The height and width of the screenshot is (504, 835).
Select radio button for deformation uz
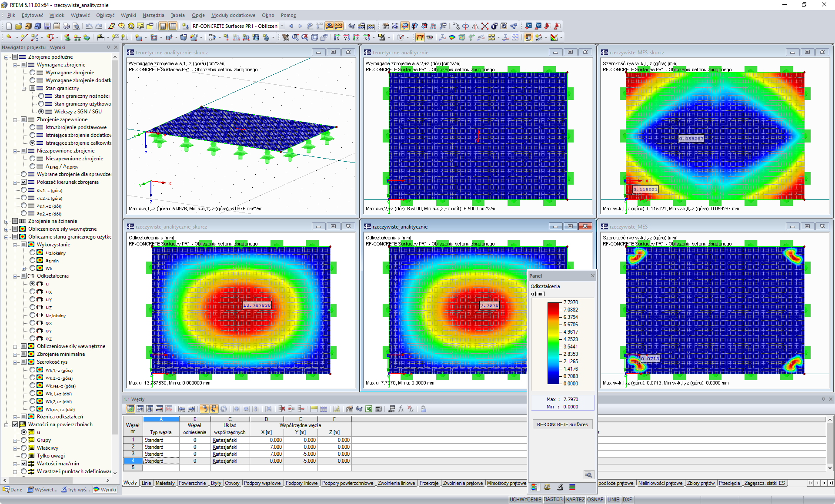pyautogui.click(x=33, y=307)
